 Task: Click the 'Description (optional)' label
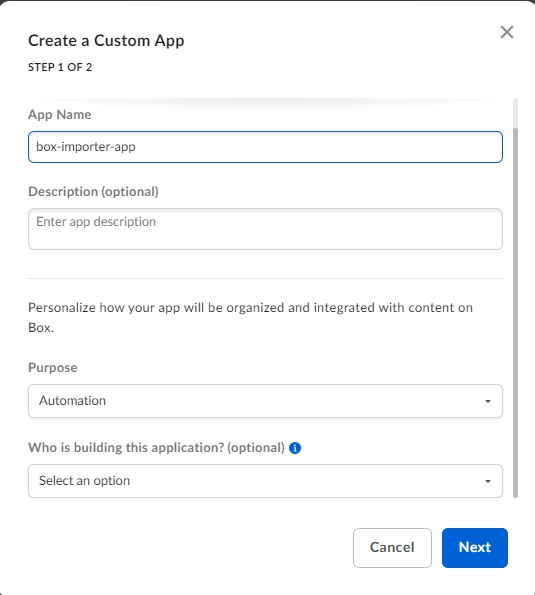[93, 192]
